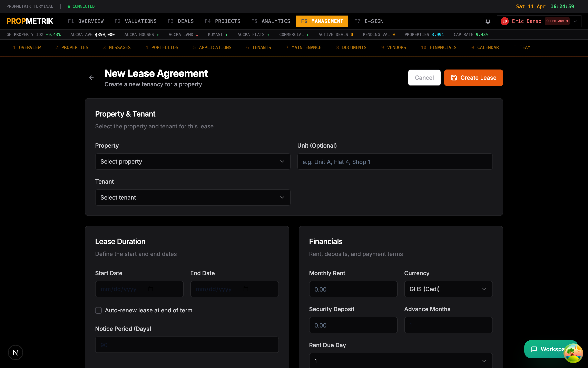Focus the Start Date field
The image size is (588, 368).
coord(139,289)
